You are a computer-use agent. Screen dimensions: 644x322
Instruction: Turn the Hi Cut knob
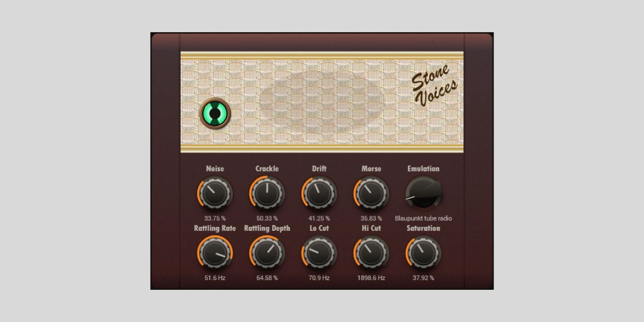(x=371, y=253)
